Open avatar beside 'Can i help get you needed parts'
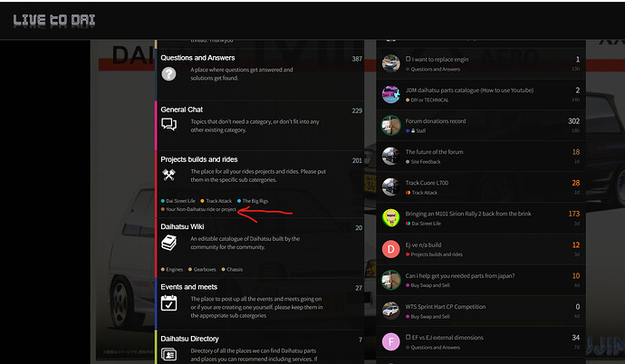Image resolution: width=625 pixels, height=364 pixels. coord(390,280)
